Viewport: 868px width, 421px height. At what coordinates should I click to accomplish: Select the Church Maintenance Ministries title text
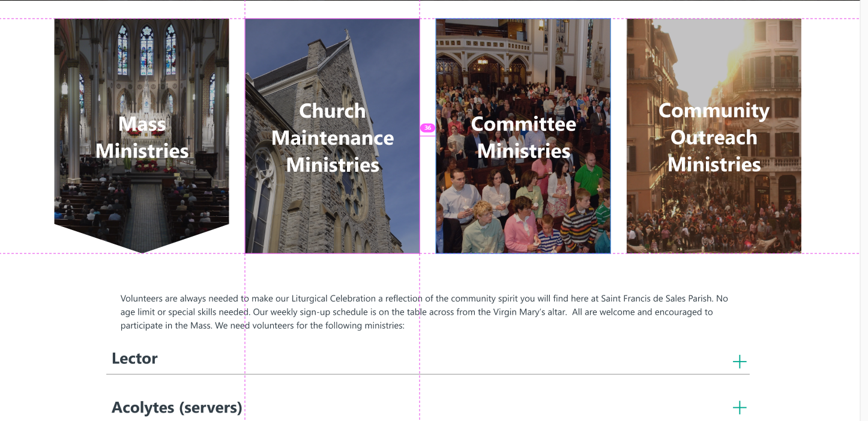click(x=333, y=138)
